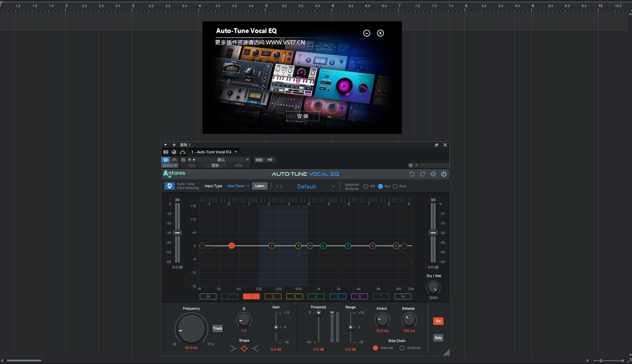The image size is (632, 364).
Task: Open the Default preset dropdown
Action: (x=315, y=186)
